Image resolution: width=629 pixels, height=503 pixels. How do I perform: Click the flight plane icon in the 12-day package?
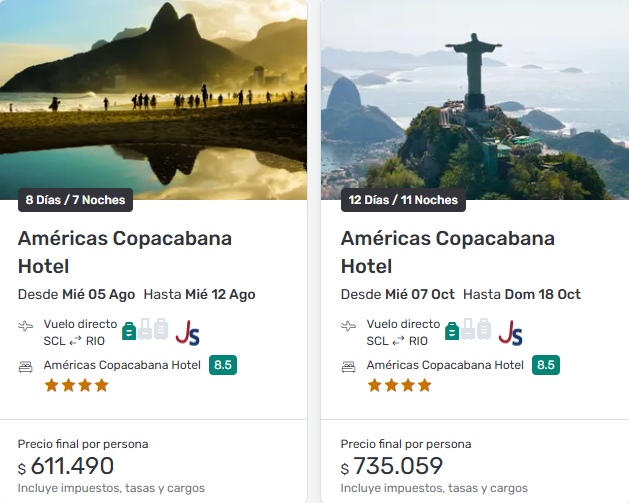[349, 326]
